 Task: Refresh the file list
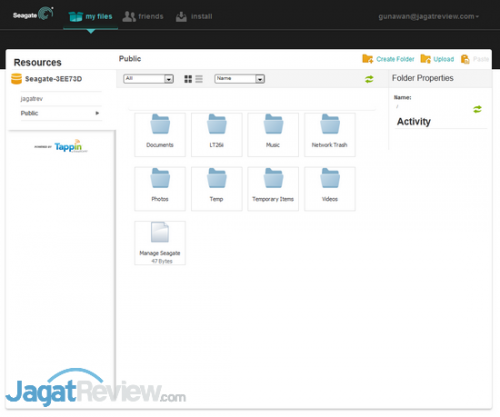point(369,79)
